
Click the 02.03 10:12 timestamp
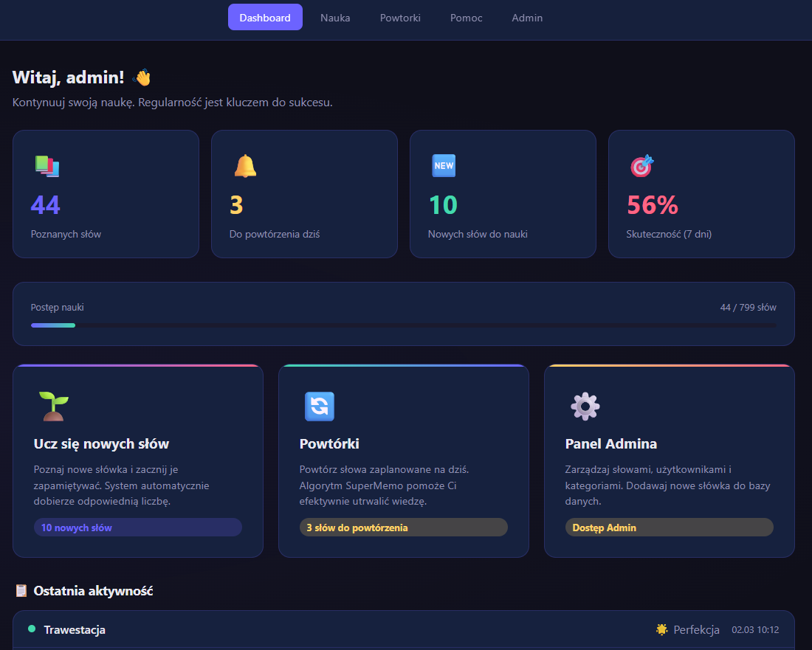(755, 630)
